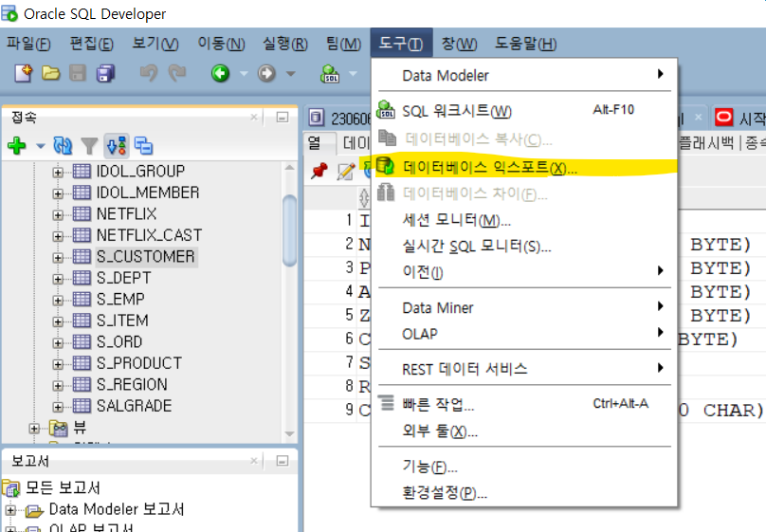Click the red pushpin freeze view icon

click(319, 171)
